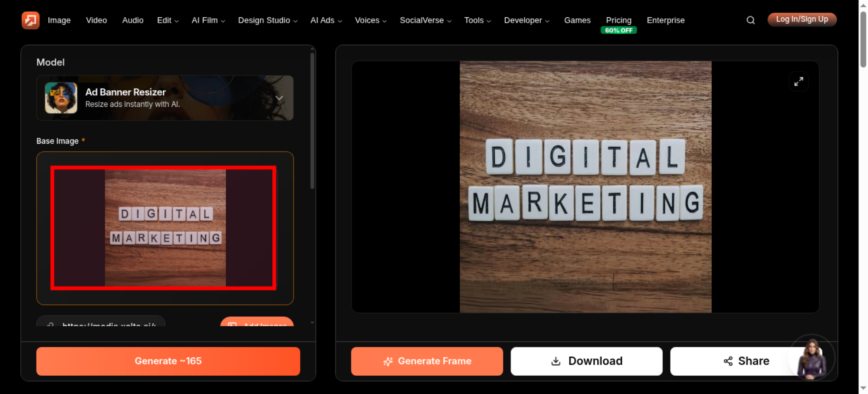This screenshot has width=868, height=394.
Task: Click the 60% OFF badge
Action: 618,30
